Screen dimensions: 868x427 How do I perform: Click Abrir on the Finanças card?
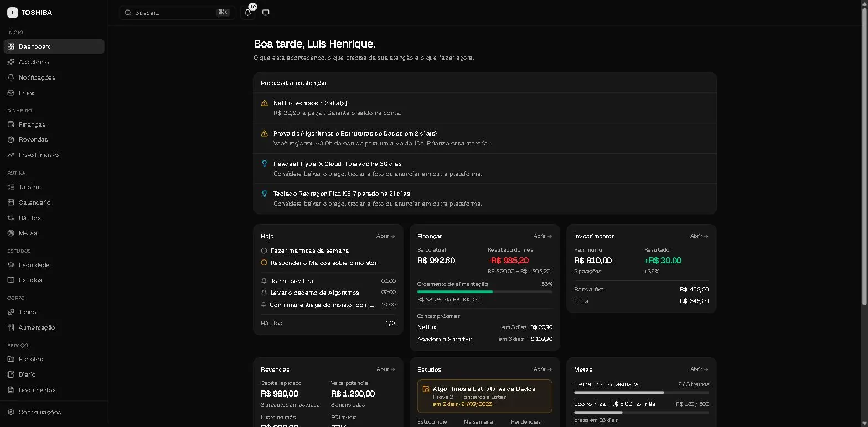[543, 236]
